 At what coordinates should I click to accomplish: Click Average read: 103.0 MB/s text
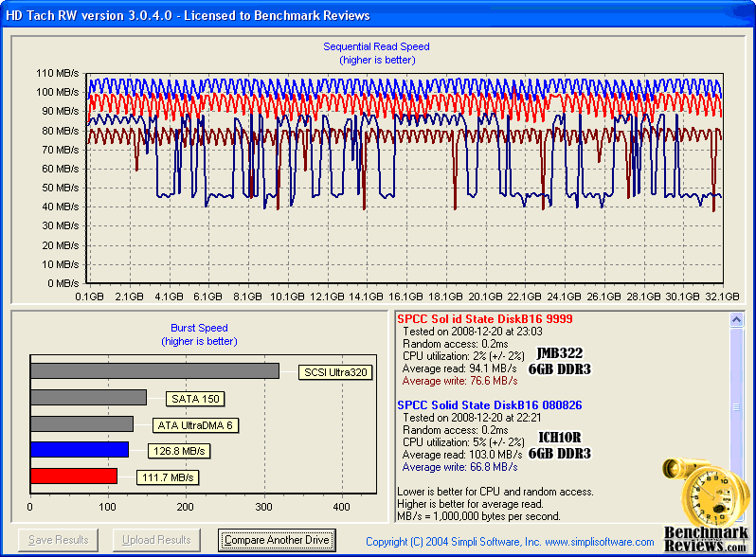pos(462,455)
